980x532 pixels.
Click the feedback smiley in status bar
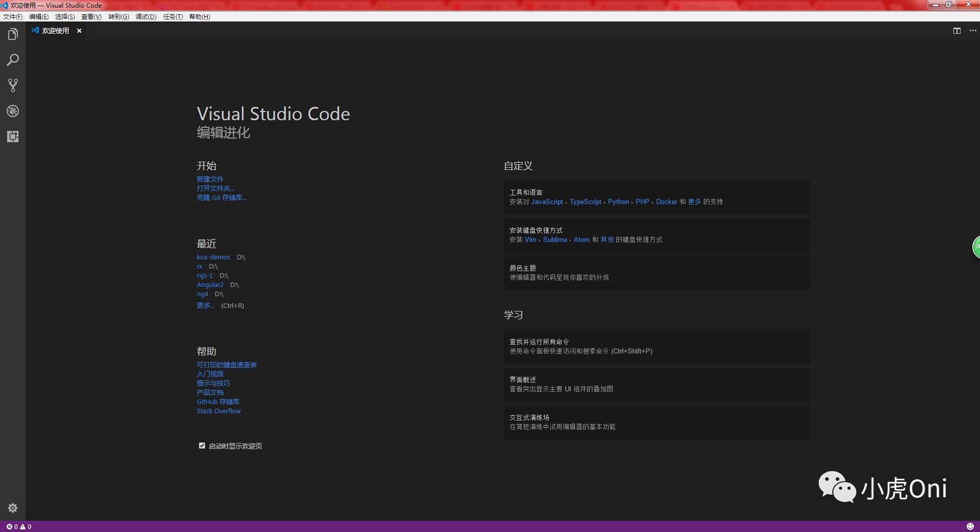point(970,526)
